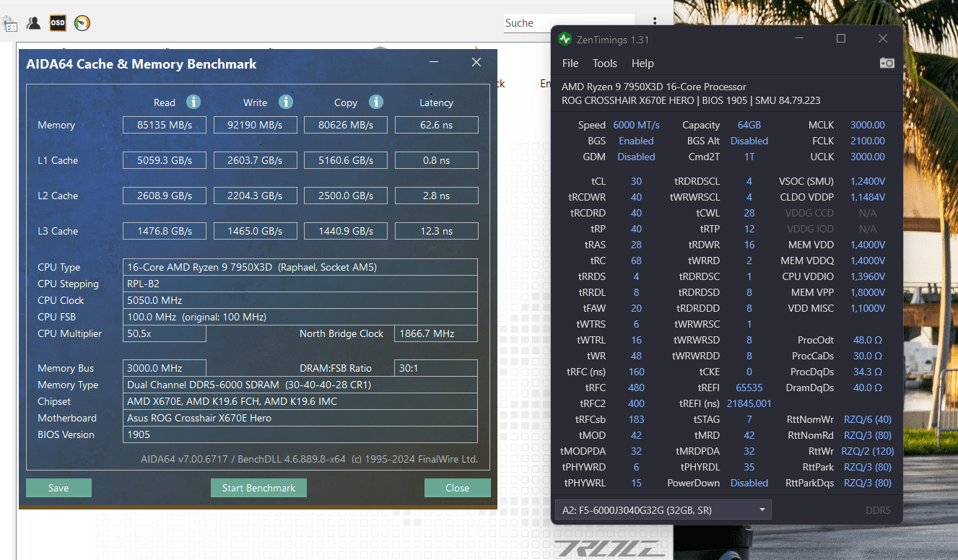
Task: Click FCLK value 2100.00
Action: [867, 141]
